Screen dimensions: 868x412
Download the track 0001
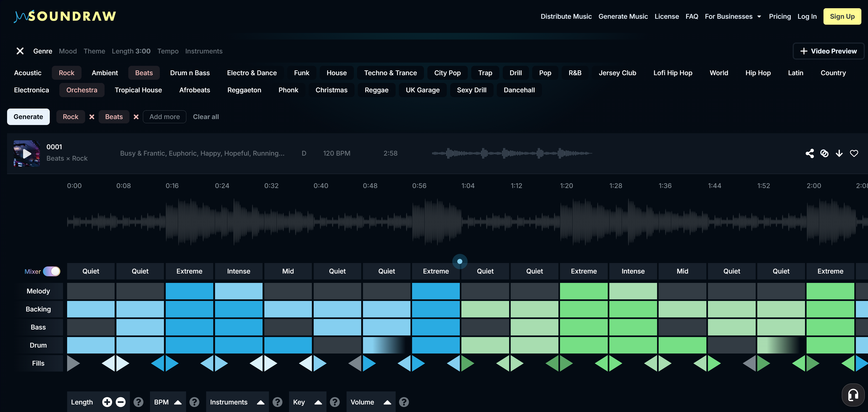click(839, 153)
